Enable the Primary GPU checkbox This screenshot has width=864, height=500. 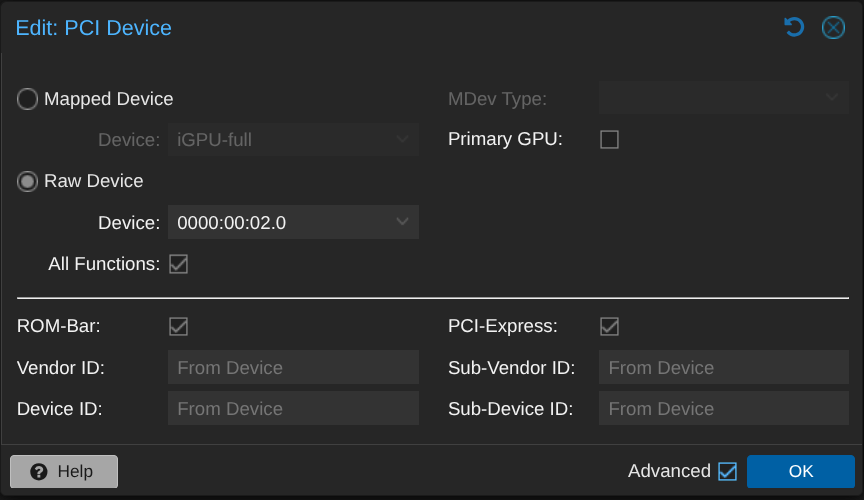click(609, 140)
